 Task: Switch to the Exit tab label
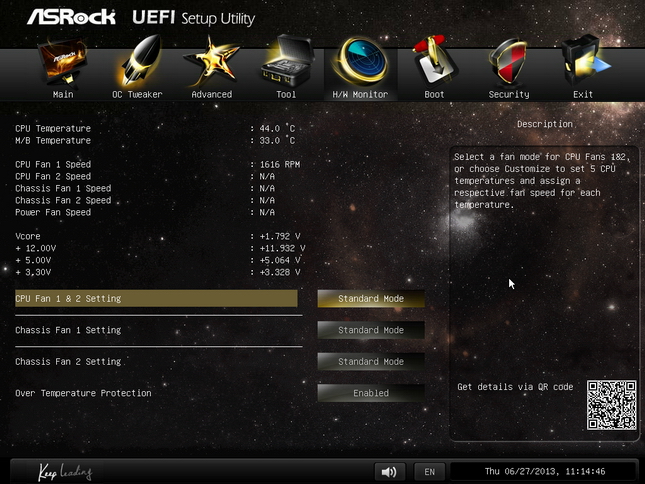583,95
